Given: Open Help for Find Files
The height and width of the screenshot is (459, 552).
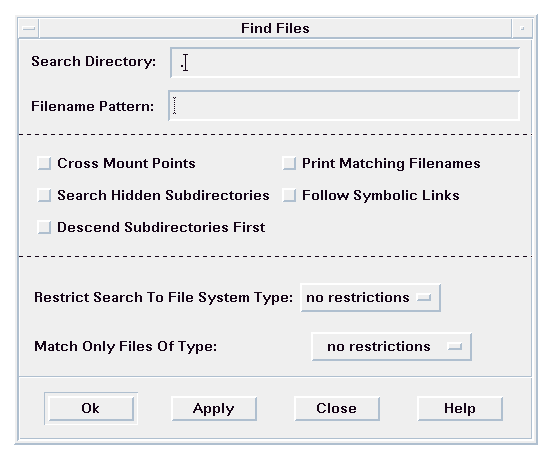Looking at the screenshot, I should point(460,409).
